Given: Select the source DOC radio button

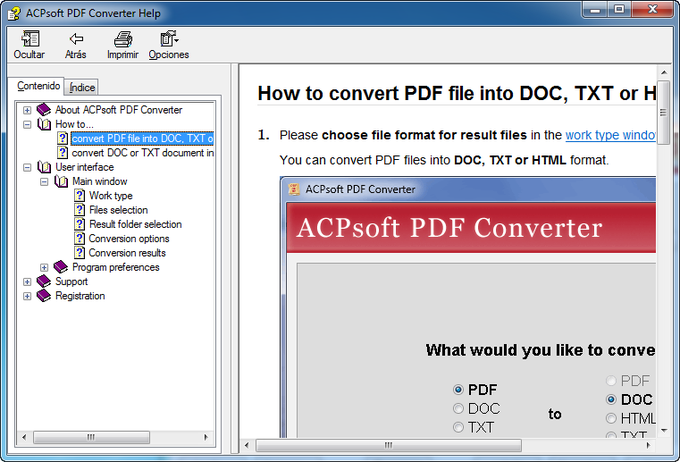Looking at the screenshot, I should point(458,409).
